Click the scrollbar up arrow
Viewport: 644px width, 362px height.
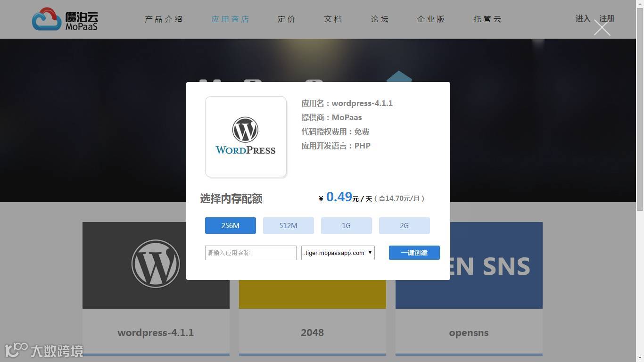point(640,3)
